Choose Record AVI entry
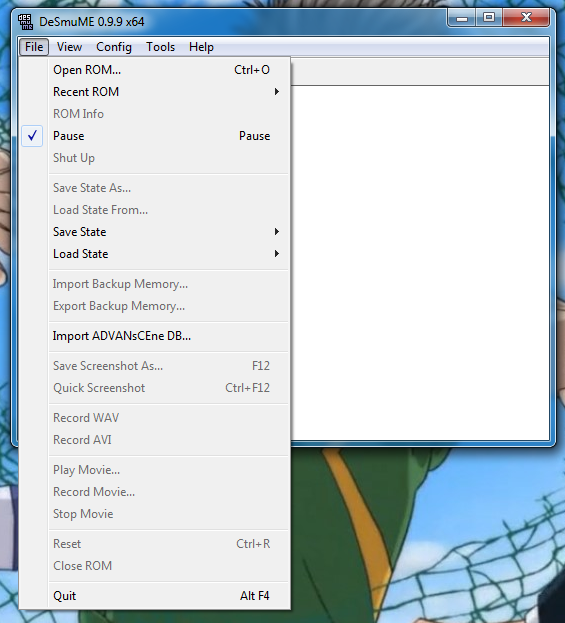The image size is (565, 623). click(155, 440)
